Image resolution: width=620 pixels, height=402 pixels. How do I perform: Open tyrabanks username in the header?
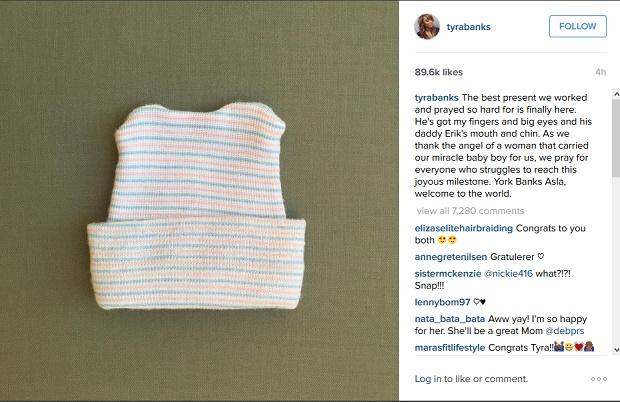(x=469, y=27)
